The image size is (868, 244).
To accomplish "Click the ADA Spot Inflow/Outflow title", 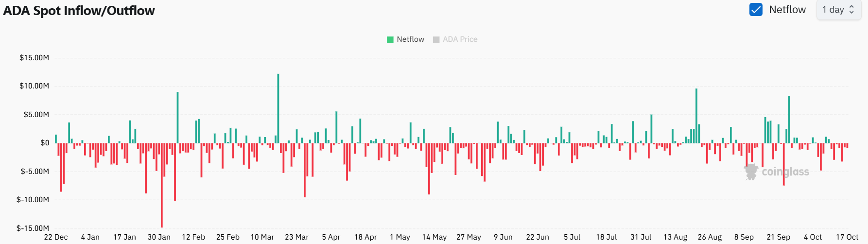I will click(79, 11).
